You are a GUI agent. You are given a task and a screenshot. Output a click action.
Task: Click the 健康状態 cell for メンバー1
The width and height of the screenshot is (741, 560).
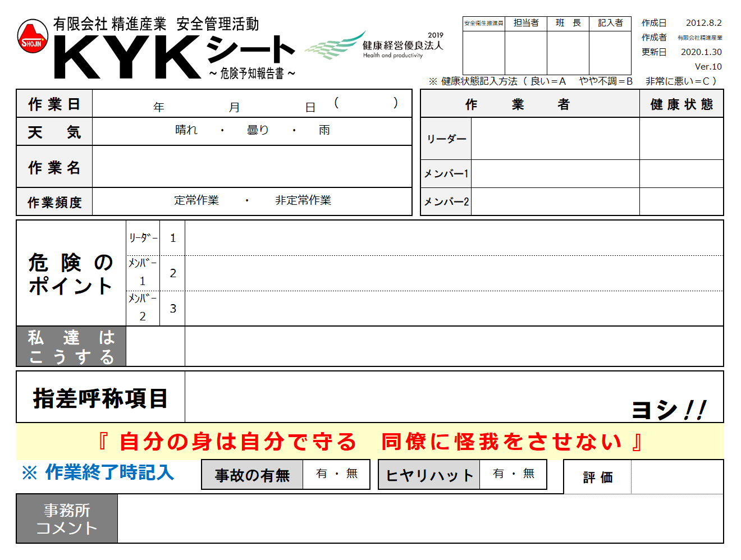(x=681, y=173)
